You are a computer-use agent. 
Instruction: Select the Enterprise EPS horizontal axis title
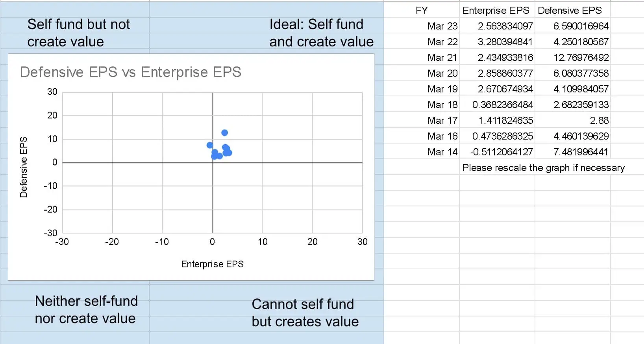pyautogui.click(x=212, y=264)
